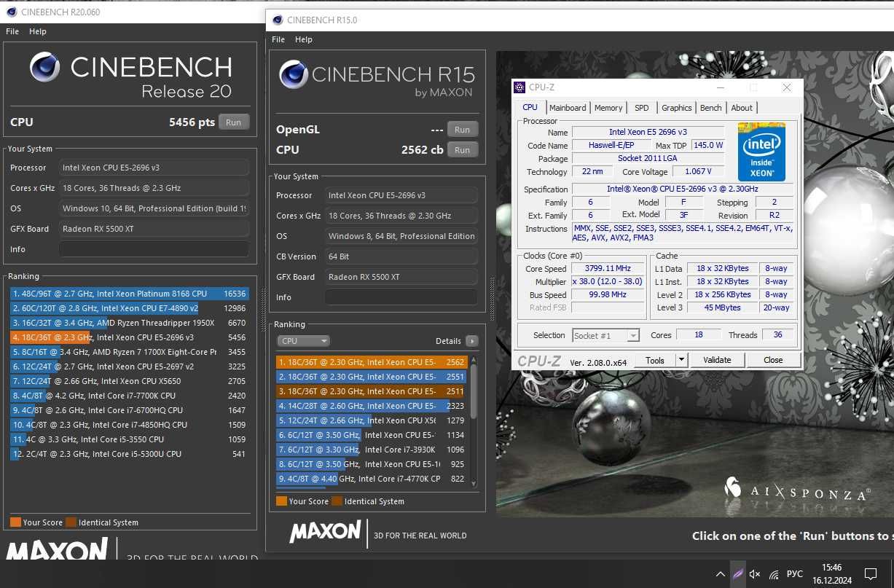Select the Xeon E7-4890 v2 ranking row
The image size is (894, 588).
(x=130, y=308)
